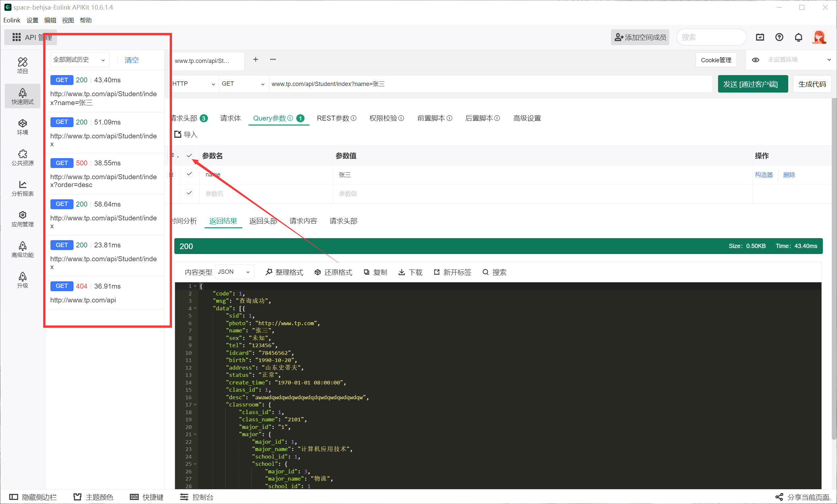This screenshot has height=504, width=837.
Task: Open the GET method dropdown
Action: pyautogui.click(x=243, y=84)
